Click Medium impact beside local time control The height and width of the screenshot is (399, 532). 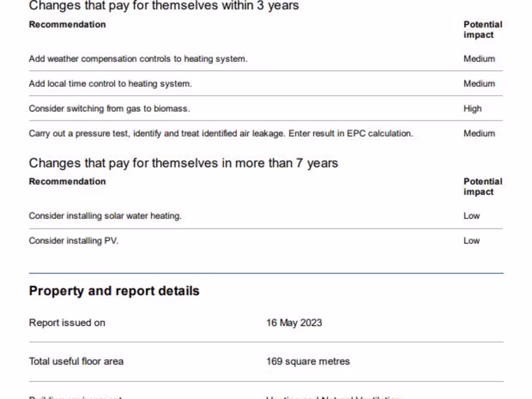(x=479, y=84)
